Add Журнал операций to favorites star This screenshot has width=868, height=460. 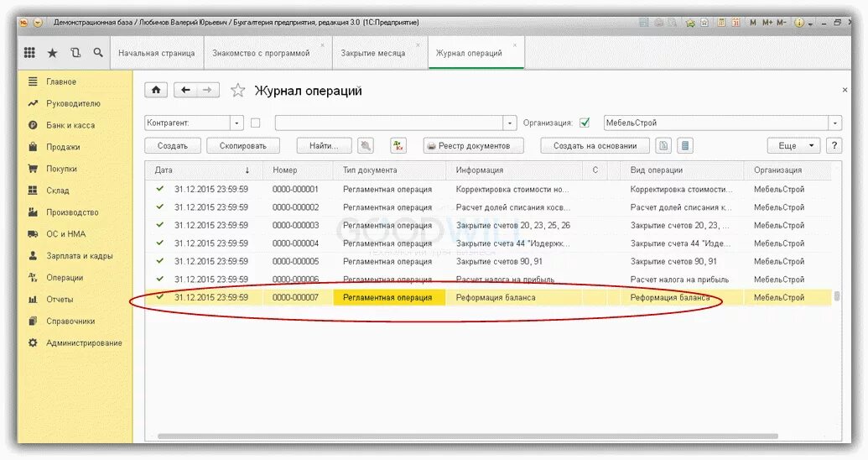pos(237,91)
